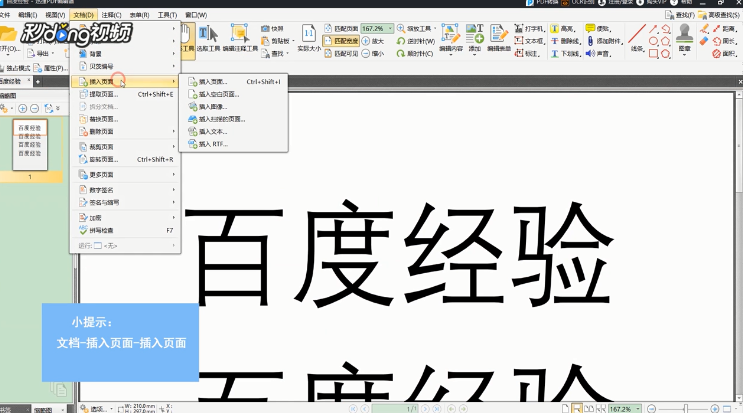Click the 编辑内容 edit content icon
This screenshot has height=413, width=743.
point(451,39)
